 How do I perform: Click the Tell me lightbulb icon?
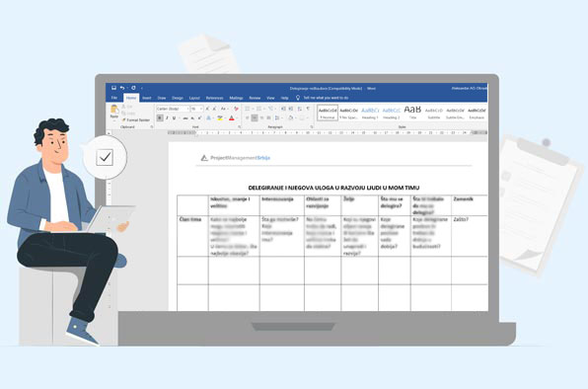click(x=298, y=98)
